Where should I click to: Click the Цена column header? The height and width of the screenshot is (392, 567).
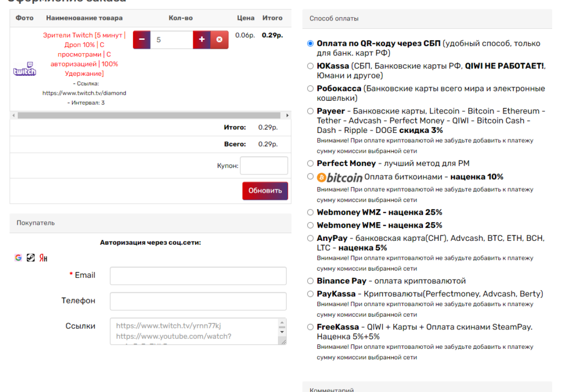point(246,18)
